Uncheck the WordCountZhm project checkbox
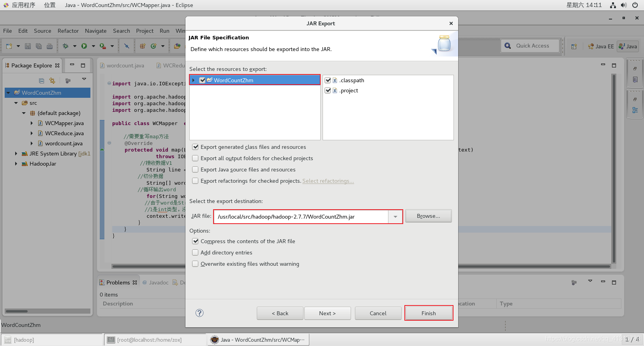Image resolution: width=644 pixels, height=346 pixels. (x=202, y=80)
